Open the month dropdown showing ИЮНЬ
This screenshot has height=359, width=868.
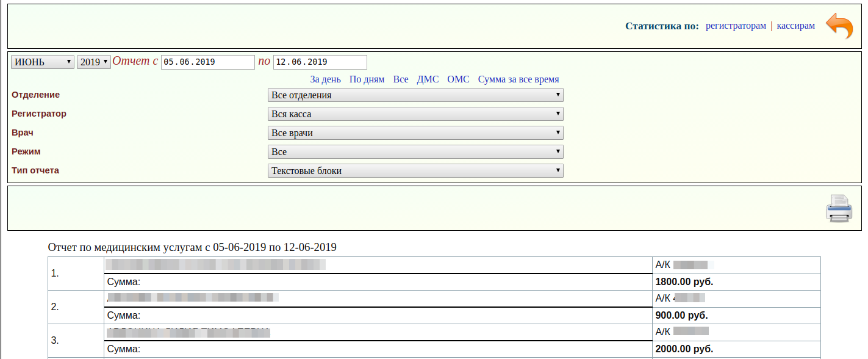tap(43, 62)
